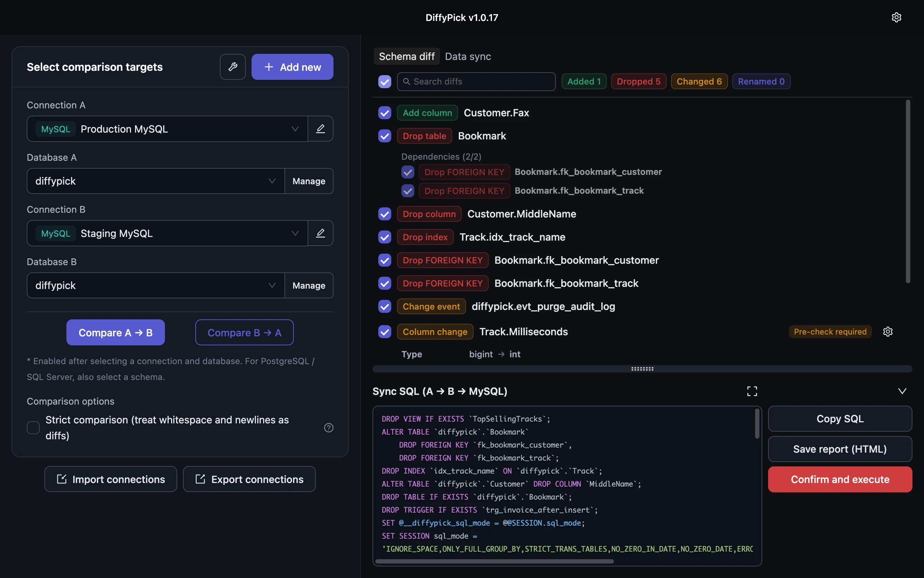Focus the Search diffs field

coord(476,81)
